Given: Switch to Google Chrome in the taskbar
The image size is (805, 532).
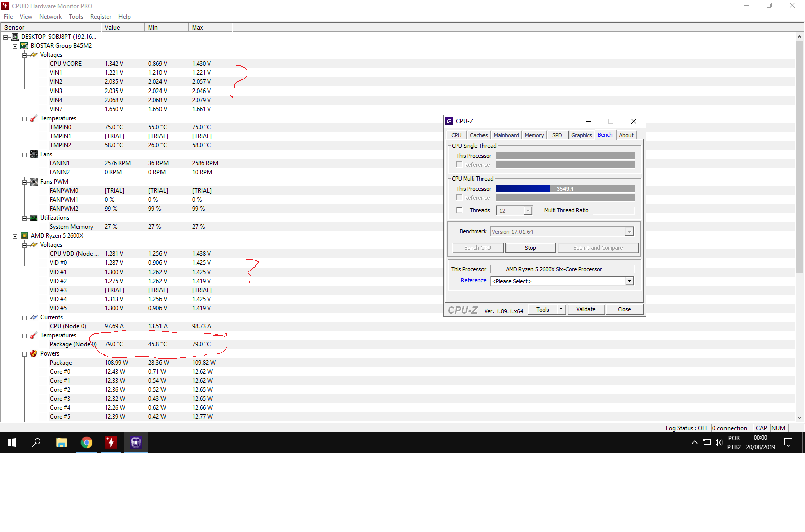Looking at the screenshot, I should 87,442.
